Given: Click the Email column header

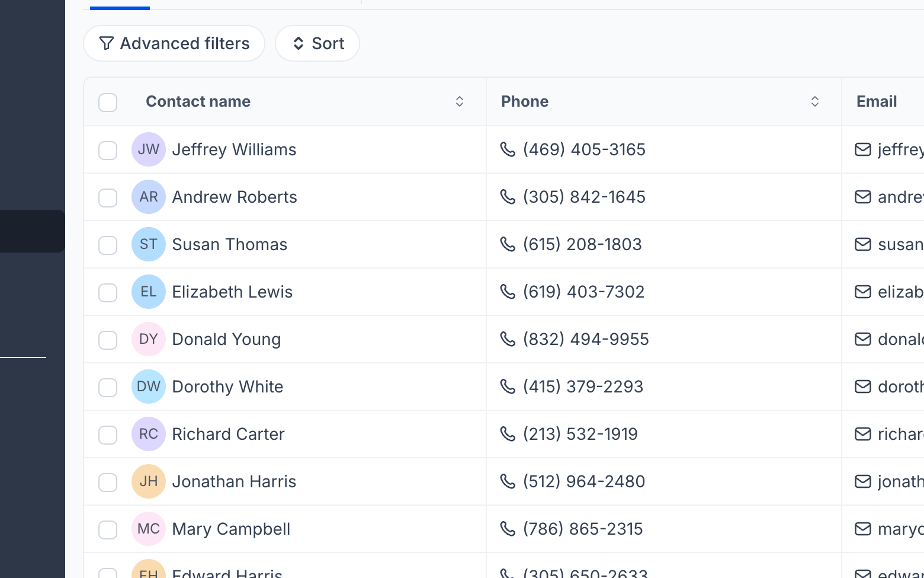Looking at the screenshot, I should [877, 101].
